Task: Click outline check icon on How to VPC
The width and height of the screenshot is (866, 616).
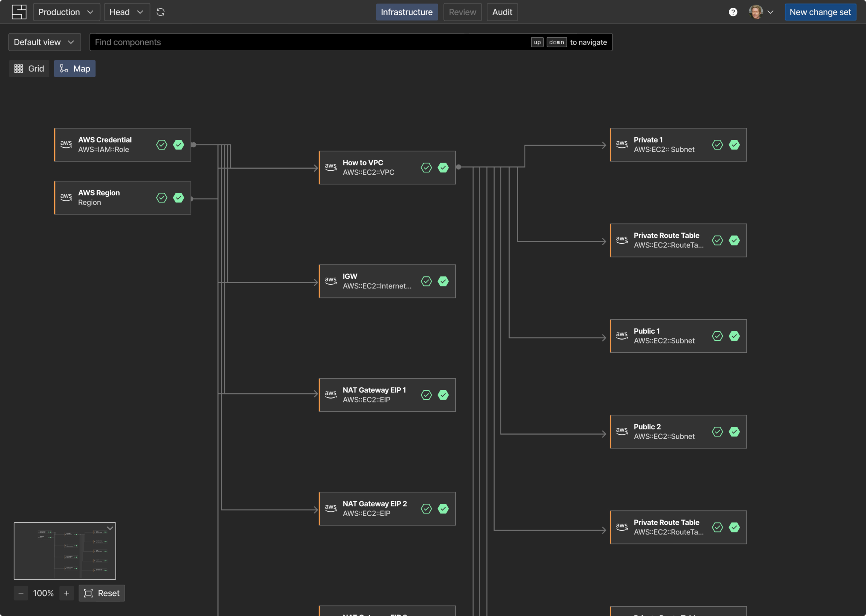Action: pos(426,168)
